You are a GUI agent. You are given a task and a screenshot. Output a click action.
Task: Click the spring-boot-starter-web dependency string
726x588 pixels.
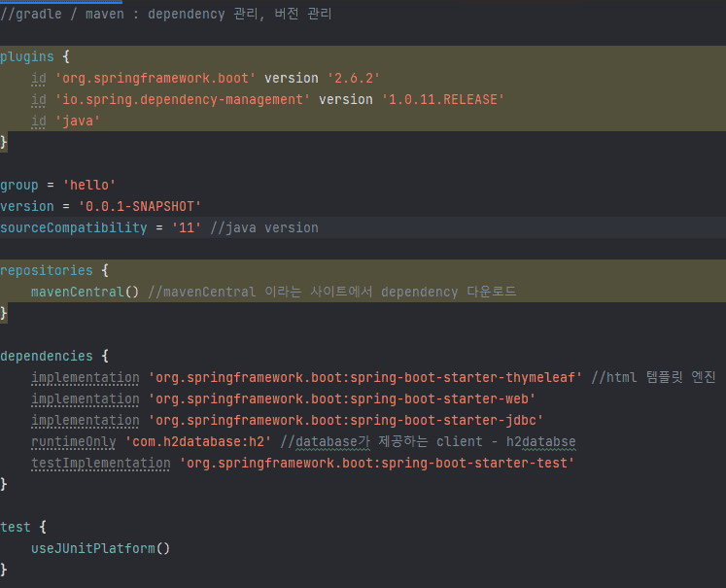click(x=342, y=398)
